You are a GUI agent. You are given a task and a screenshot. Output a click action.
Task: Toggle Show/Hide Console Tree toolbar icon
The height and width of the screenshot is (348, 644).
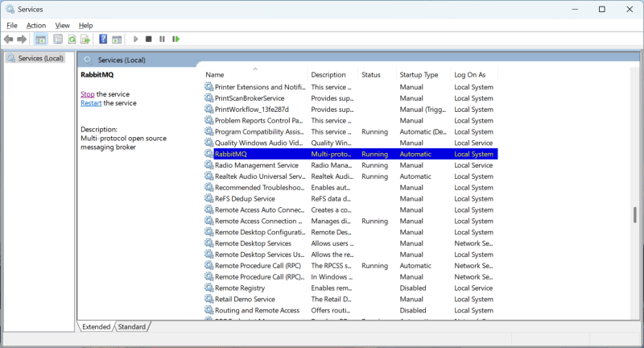(x=40, y=39)
